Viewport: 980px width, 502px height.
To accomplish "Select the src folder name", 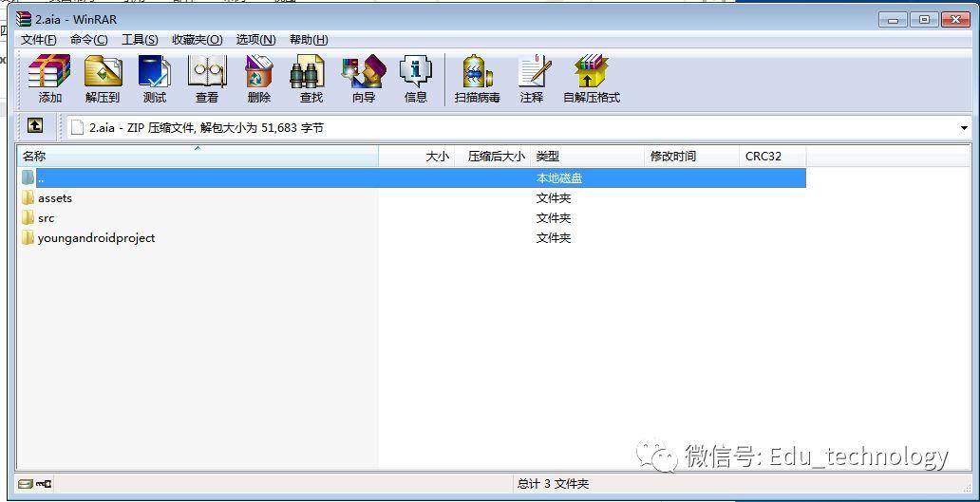I will coord(47,218).
